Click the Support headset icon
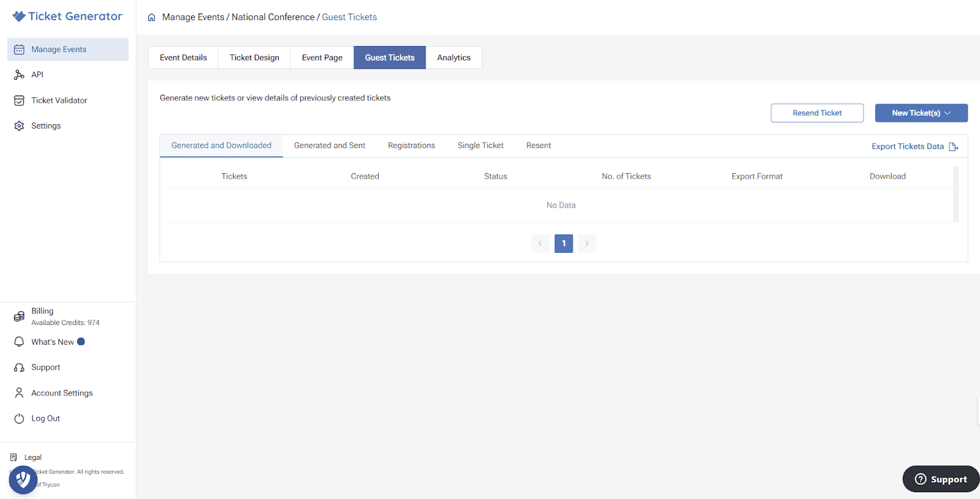Image resolution: width=980 pixels, height=499 pixels. 20,367
